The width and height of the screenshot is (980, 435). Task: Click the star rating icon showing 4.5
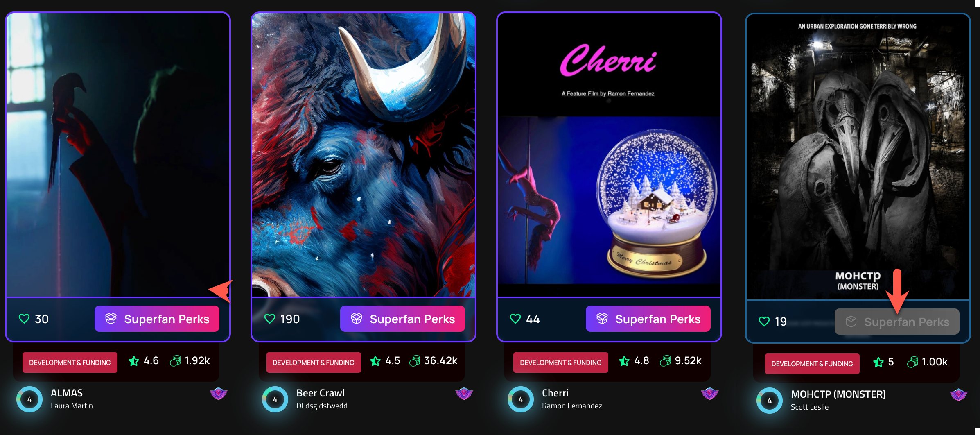375,361
